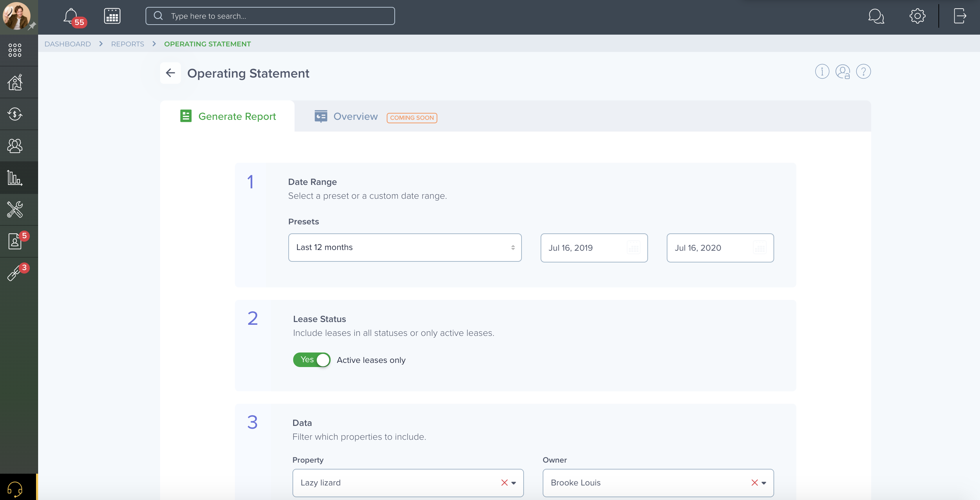Click OPERATING STATEMENT breadcrumb
The height and width of the screenshot is (500, 980).
[x=207, y=44]
